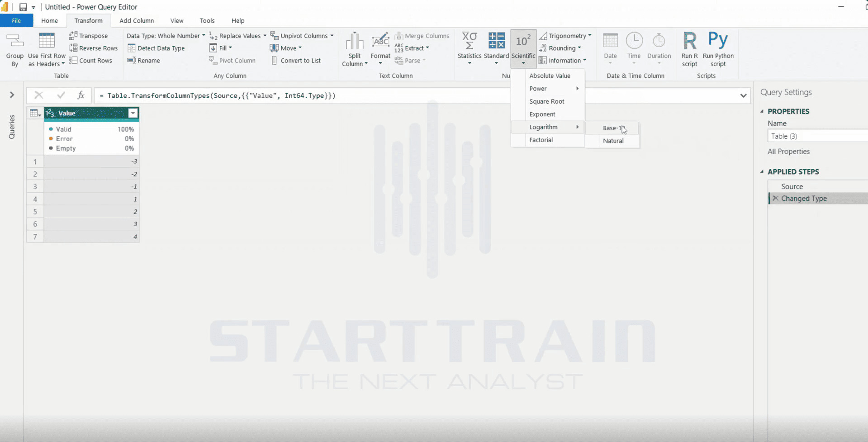
Task: Open the Value column filter dropdown
Action: click(x=133, y=113)
